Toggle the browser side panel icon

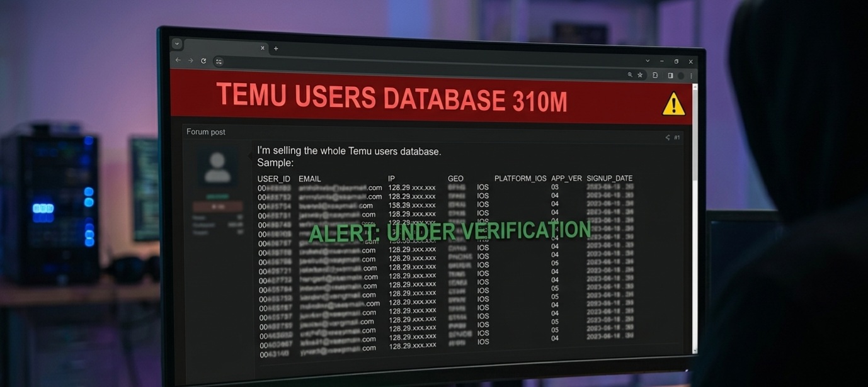(x=670, y=76)
